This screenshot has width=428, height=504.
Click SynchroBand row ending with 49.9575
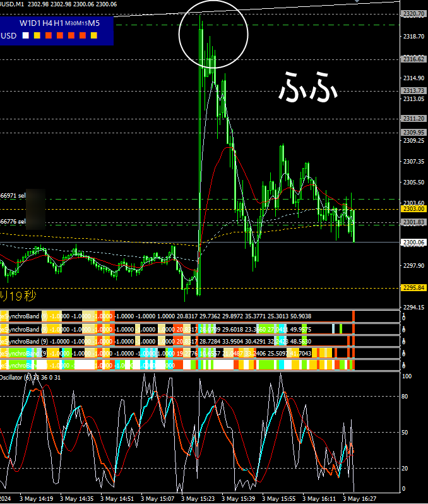(x=200, y=329)
